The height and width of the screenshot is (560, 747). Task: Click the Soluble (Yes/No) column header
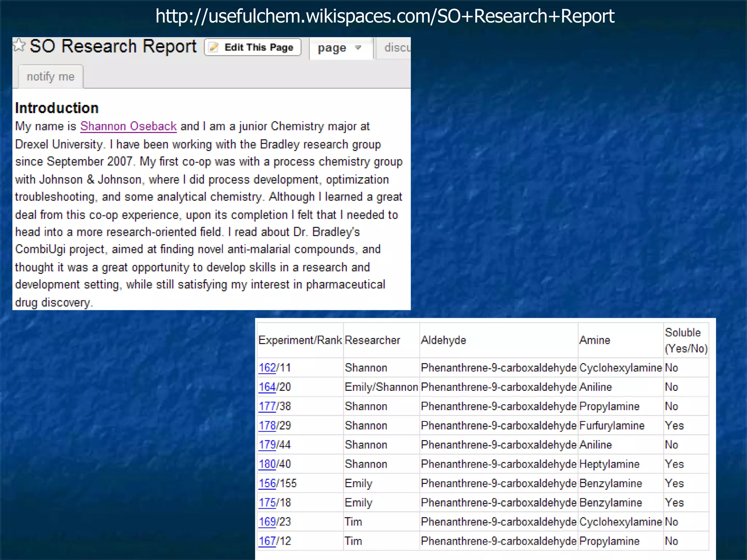[686, 341]
